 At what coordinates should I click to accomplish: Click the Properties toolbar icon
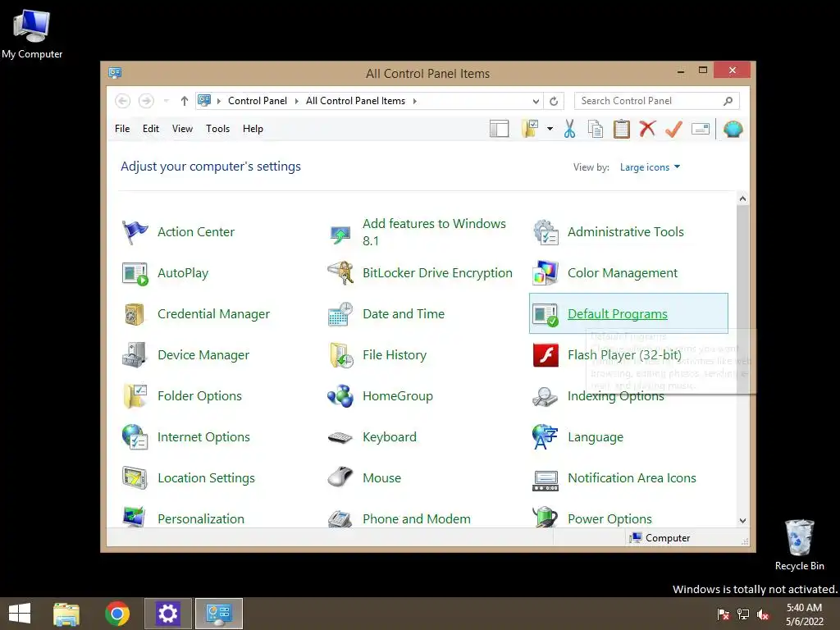pyautogui.click(x=701, y=129)
